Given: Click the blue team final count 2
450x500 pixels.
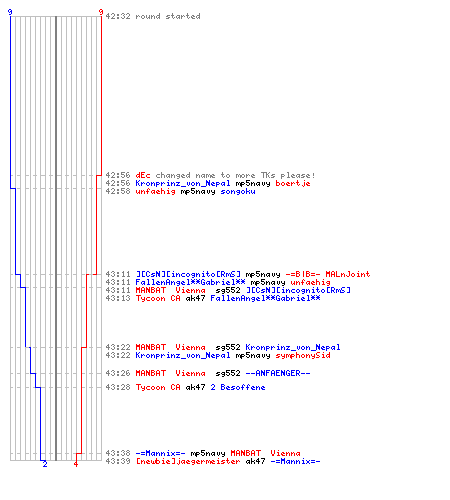Looking at the screenshot, I should point(45,464).
